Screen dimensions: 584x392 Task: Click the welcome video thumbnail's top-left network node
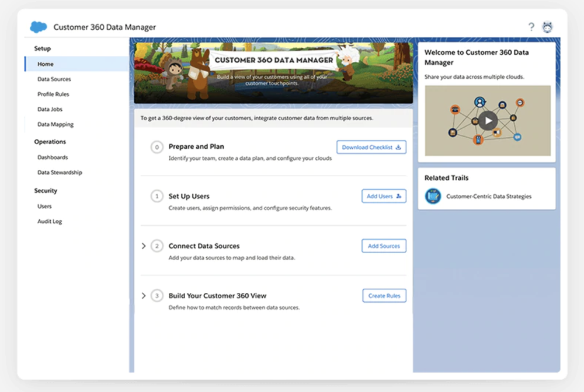(455, 109)
